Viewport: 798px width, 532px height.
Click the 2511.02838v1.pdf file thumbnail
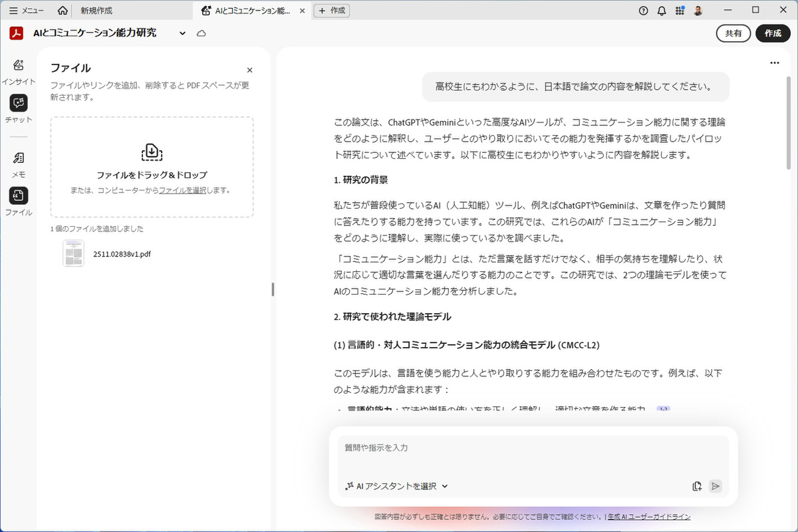tap(73, 253)
